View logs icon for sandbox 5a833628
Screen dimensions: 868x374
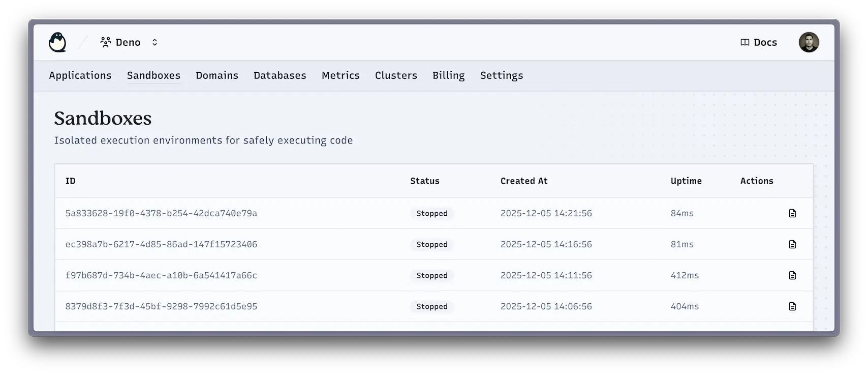pyautogui.click(x=792, y=213)
